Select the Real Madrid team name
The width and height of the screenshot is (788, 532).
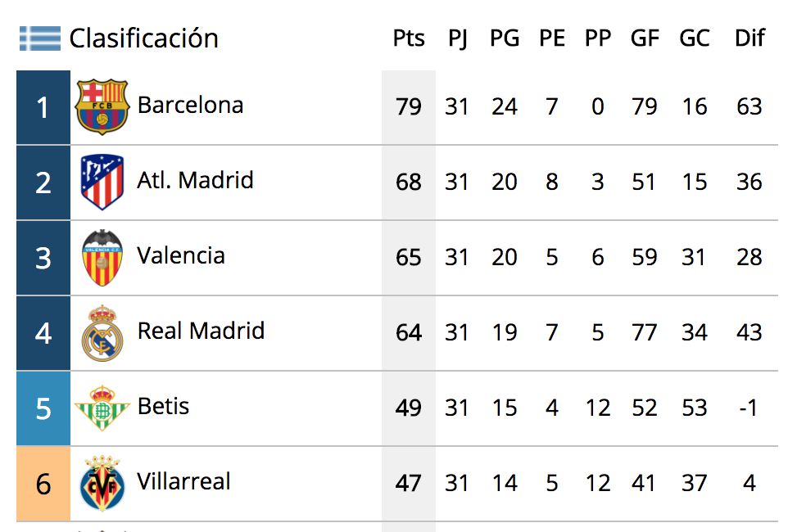[201, 331]
